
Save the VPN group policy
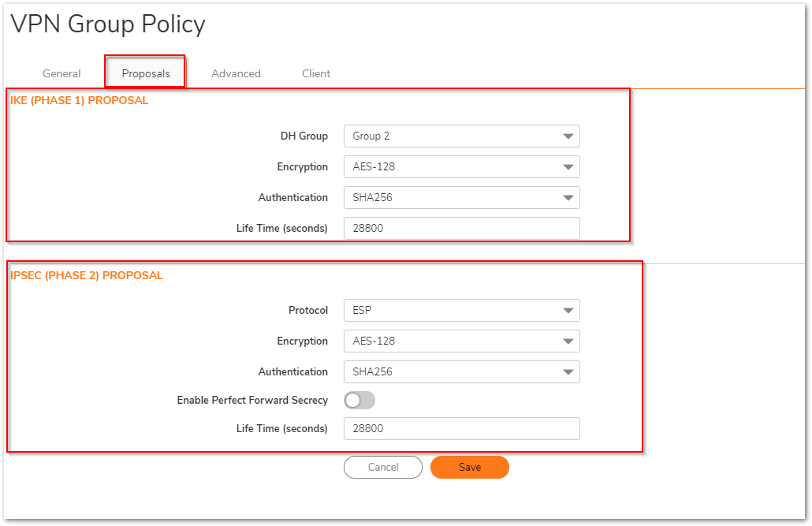469,468
